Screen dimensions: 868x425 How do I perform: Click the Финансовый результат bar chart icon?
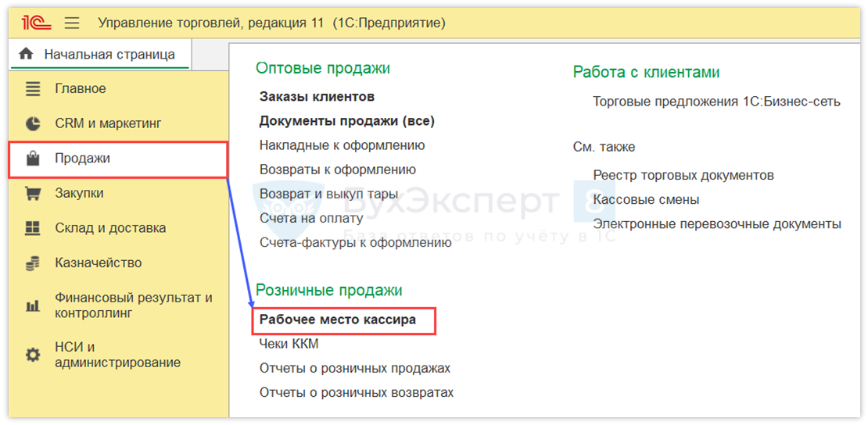33,305
